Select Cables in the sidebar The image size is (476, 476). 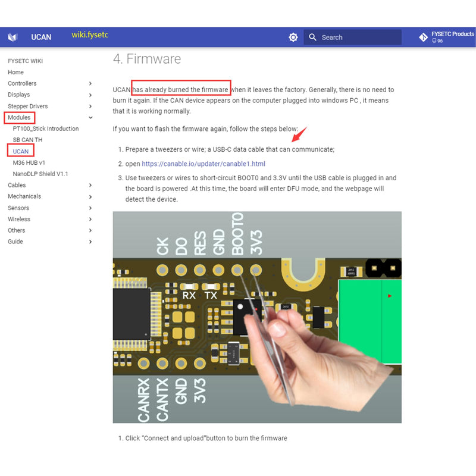(x=17, y=185)
